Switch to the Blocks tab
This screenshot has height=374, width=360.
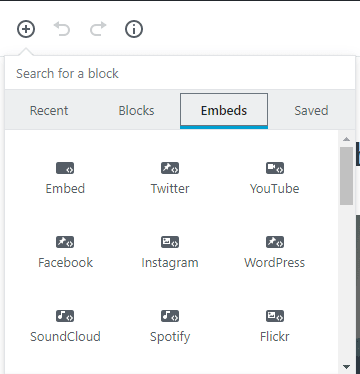coord(136,111)
